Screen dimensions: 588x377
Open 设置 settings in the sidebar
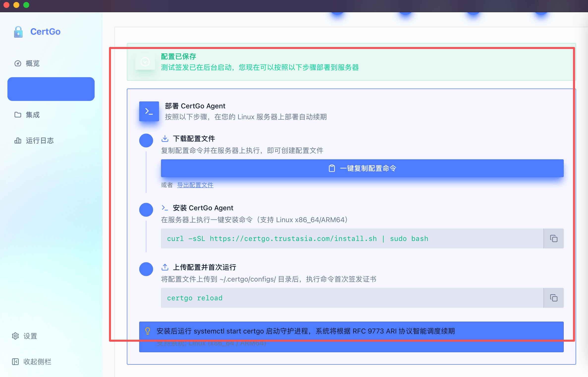(x=25, y=336)
